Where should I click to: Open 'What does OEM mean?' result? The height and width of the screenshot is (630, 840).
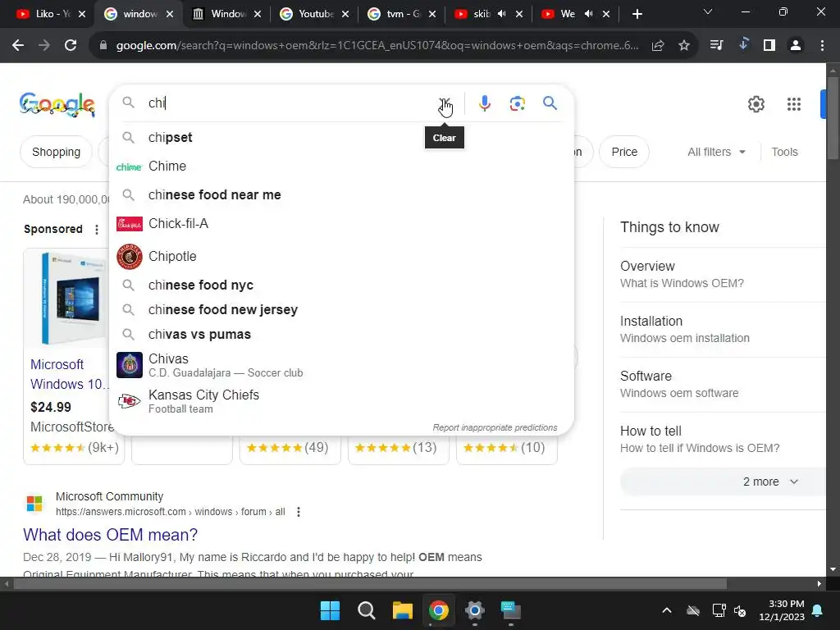click(x=111, y=535)
